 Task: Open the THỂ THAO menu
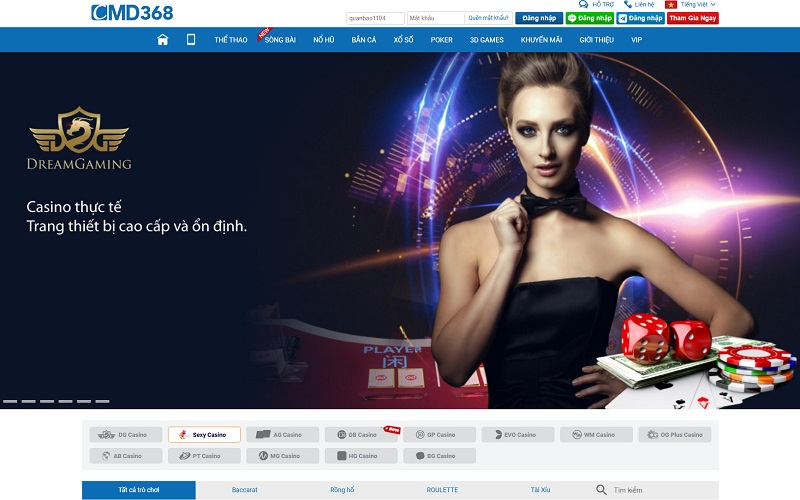pyautogui.click(x=231, y=40)
